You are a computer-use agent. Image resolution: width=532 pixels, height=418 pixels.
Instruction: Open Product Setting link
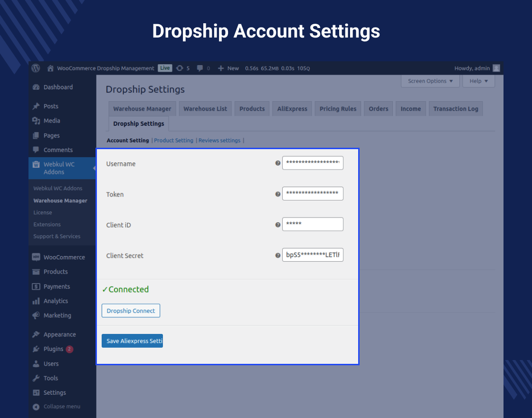coord(174,141)
